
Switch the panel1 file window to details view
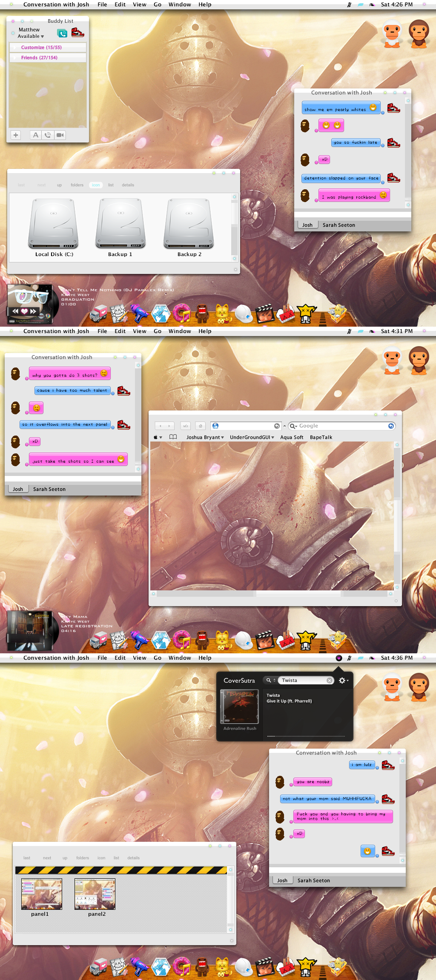click(x=133, y=858)
